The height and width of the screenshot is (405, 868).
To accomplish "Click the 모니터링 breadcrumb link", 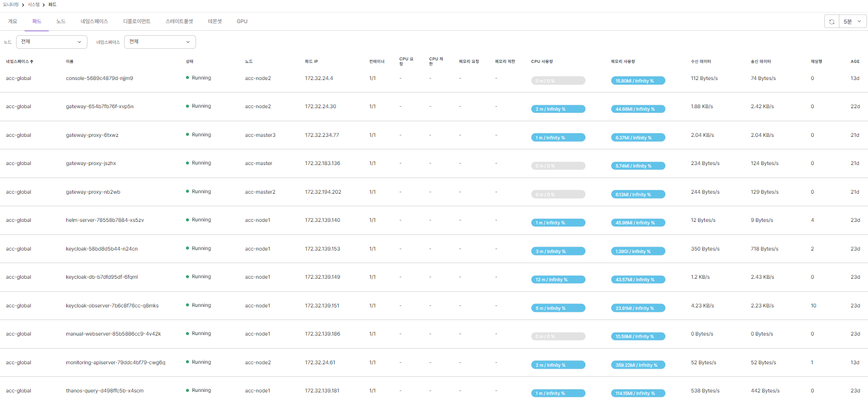I will [11, 5].
